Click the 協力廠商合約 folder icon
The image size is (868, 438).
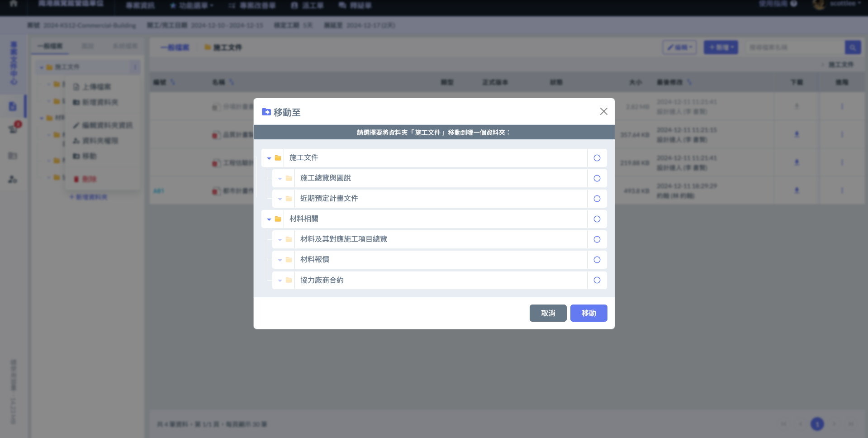click(289, 280)
